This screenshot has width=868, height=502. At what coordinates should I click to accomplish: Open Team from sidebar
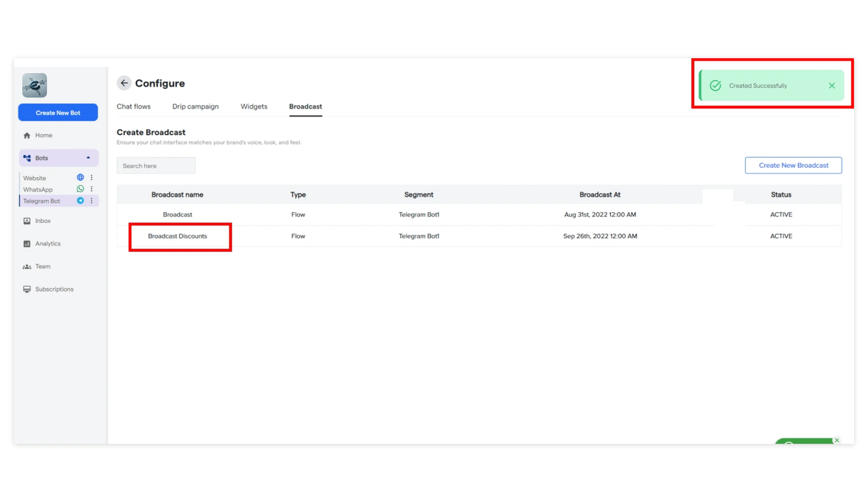43,266
